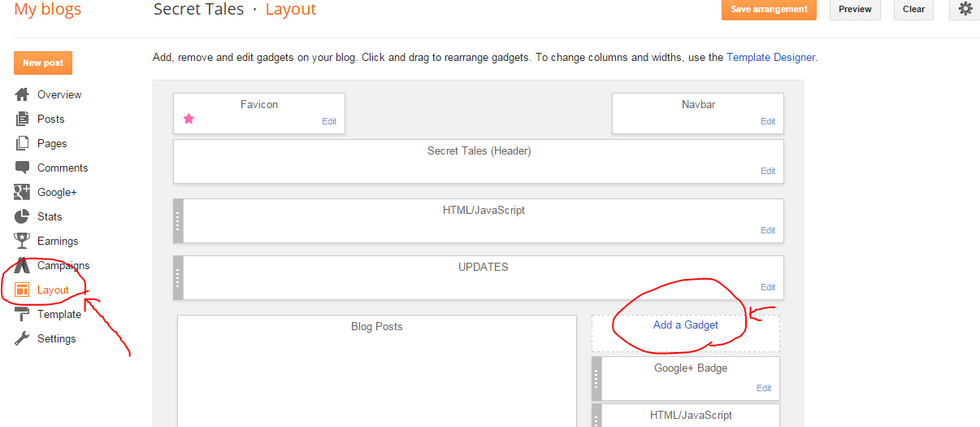Click the Template paint roller icon
This screenshot has width=980, height=427.
[22, 314]
